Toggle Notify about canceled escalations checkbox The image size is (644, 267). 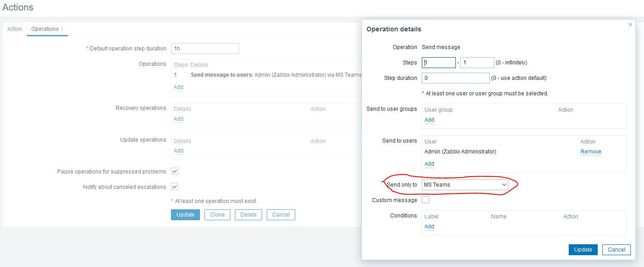point(175,187)
